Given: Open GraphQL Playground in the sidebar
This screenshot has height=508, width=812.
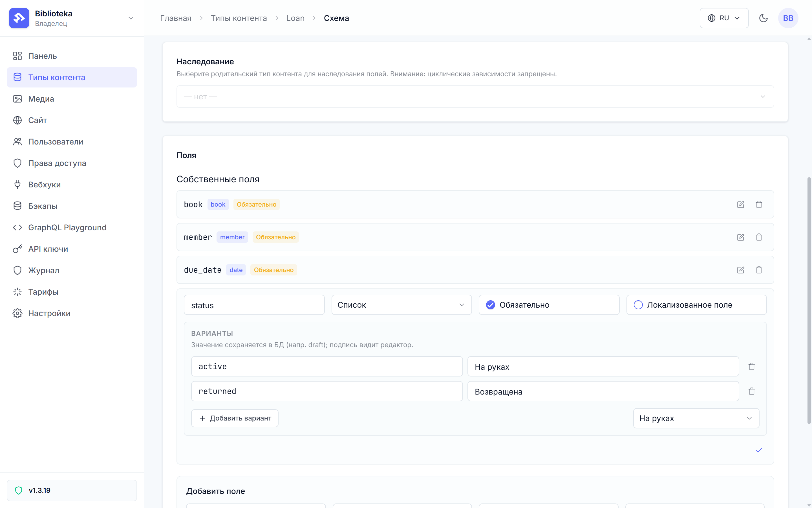Looking at the screenshot, I should pyautogui.click(x=72, y=227).
